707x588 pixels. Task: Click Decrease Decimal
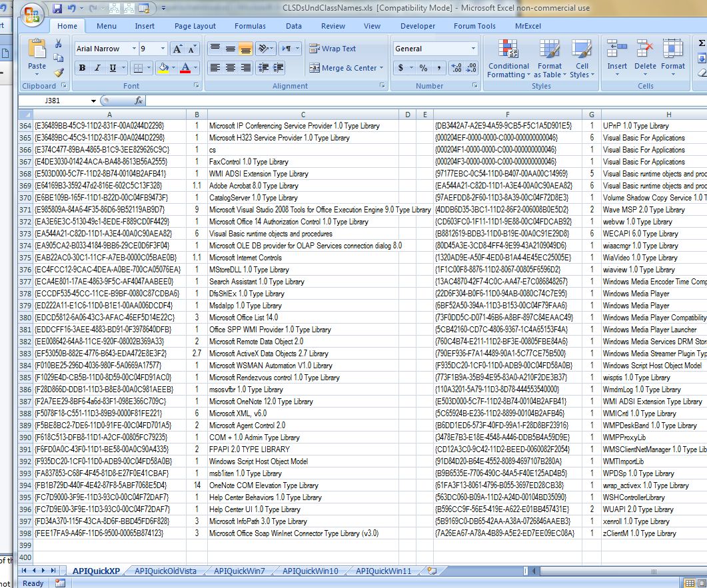click(x=471, y=68)
